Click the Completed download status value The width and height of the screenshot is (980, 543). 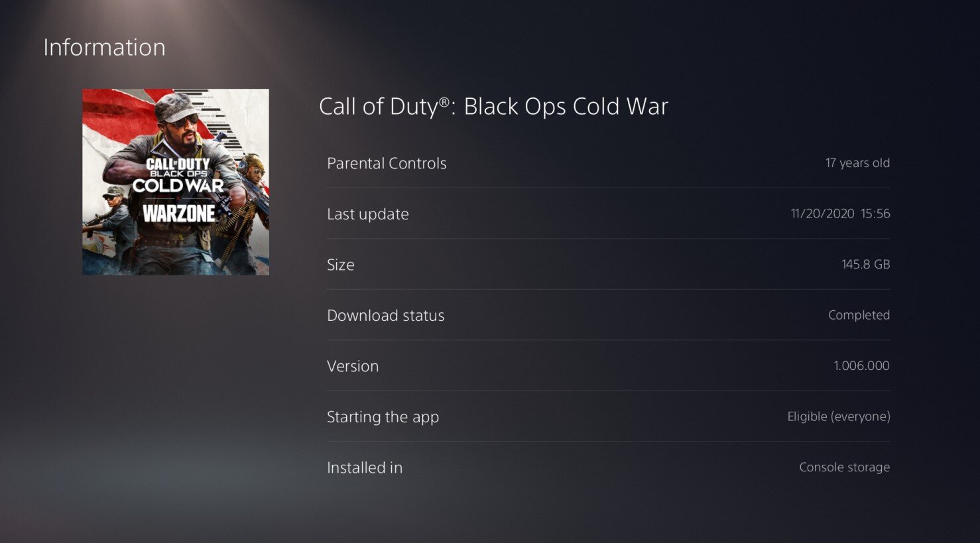[859, 315]
